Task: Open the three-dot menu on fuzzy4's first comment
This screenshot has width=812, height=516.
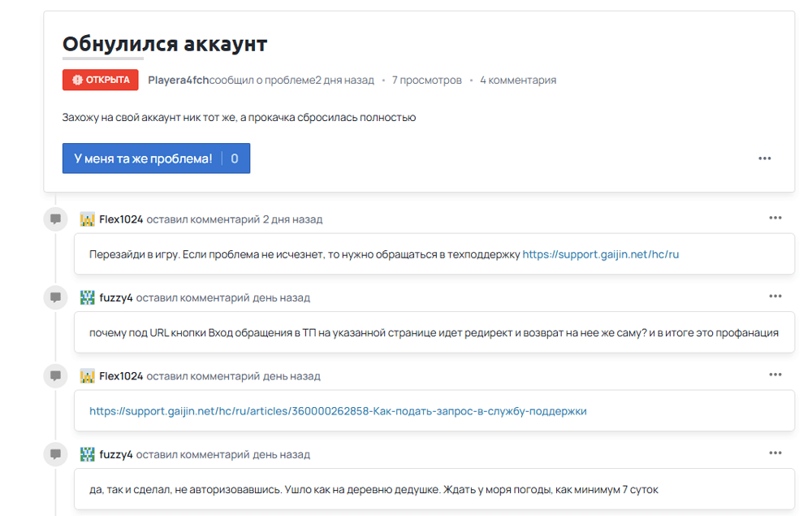Action: click(775, 296)
